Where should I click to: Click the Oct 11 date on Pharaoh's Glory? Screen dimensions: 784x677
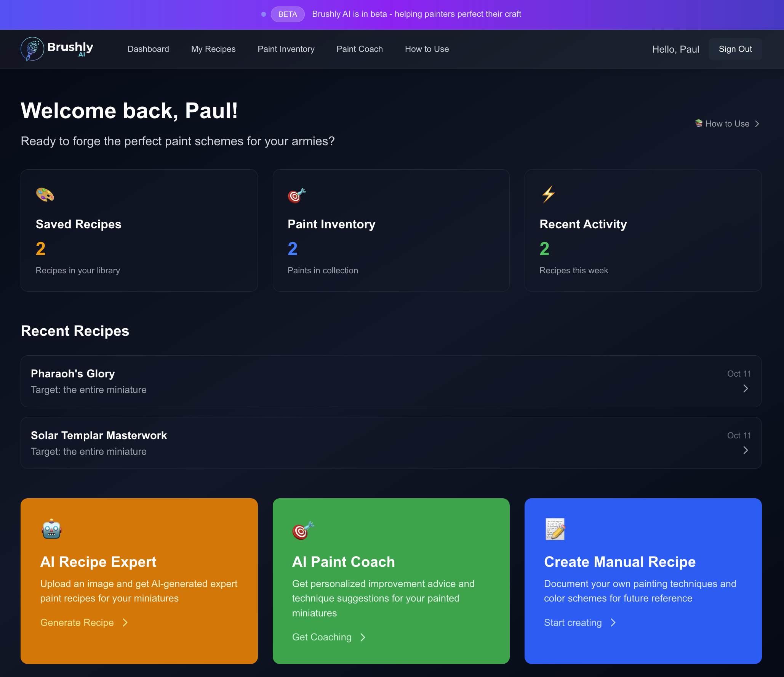pos(739,374)
